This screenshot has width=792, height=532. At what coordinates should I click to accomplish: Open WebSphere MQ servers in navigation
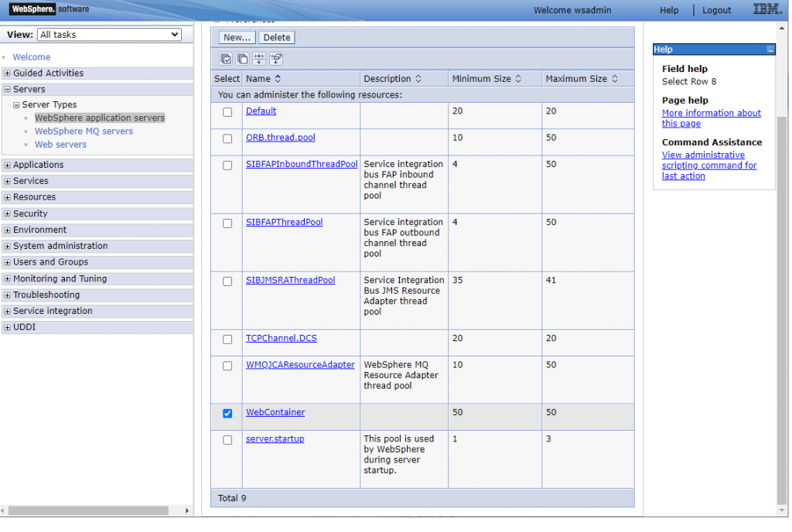84,131
